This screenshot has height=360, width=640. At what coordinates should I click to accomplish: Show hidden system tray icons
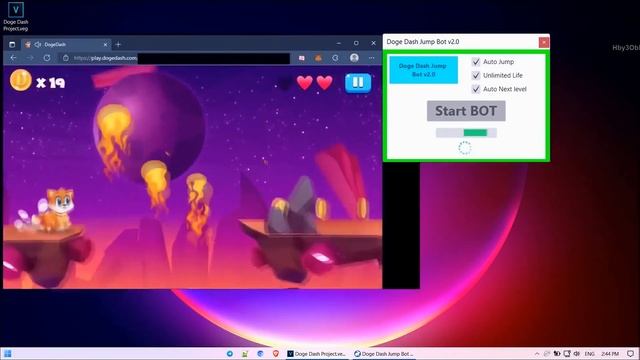pyautogui.click(x=537, y=354)
